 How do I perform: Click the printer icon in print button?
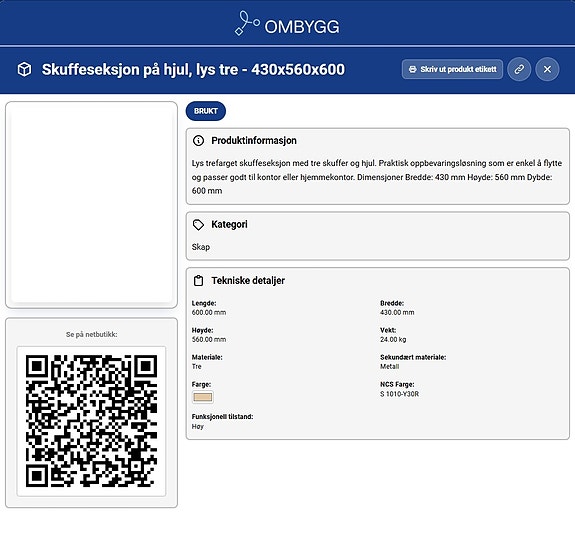[x=413, y=69]
